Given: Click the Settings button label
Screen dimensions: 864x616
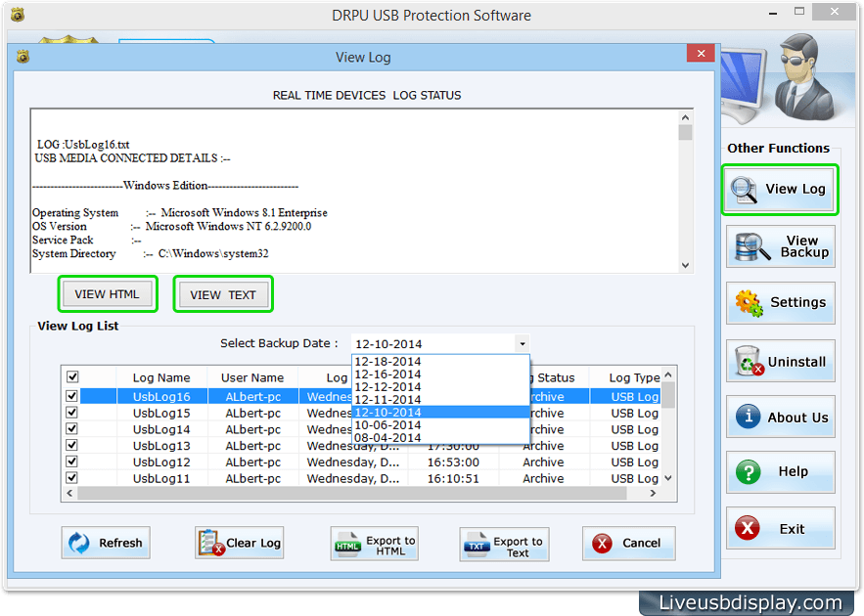Looking at the screenshot, I should pyautogui.click(x=797, y=302).
